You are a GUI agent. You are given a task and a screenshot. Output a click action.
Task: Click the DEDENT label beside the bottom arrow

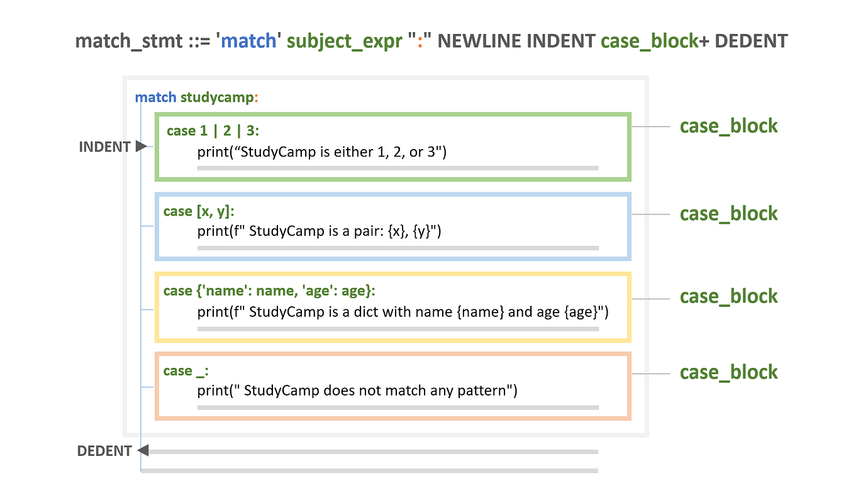pos(104,451)
